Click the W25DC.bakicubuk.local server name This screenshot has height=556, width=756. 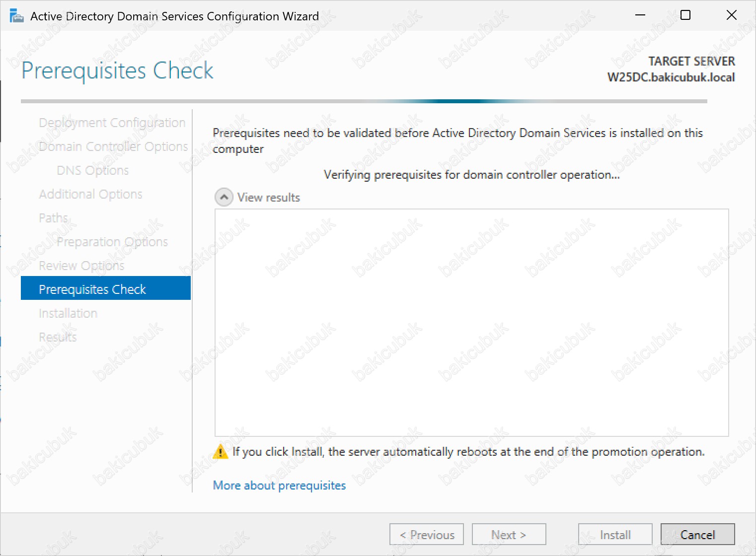point(671,77)
